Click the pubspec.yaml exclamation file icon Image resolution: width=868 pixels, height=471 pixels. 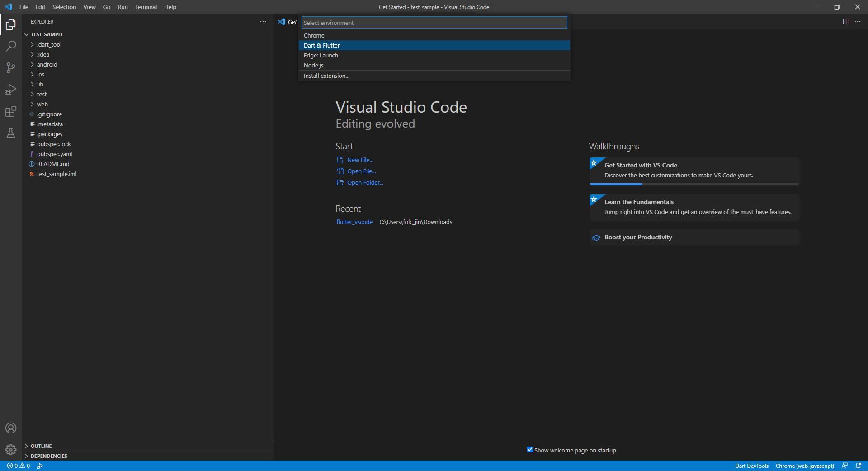[32, 154]
